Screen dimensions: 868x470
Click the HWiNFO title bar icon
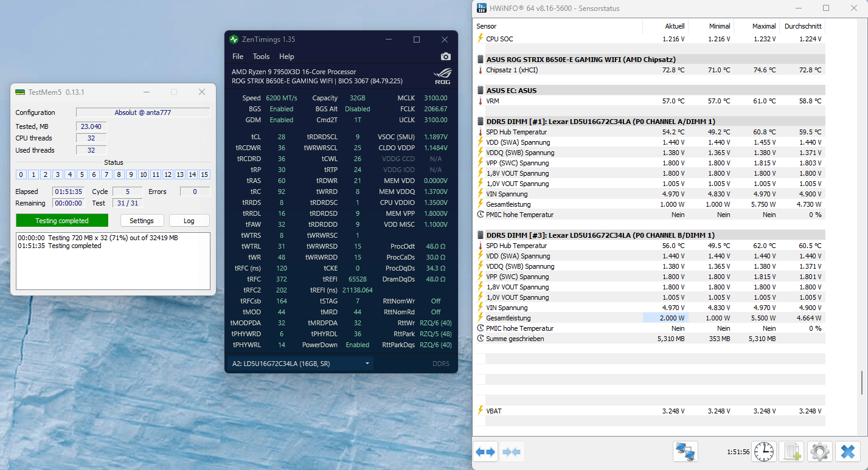(x=481, y=8)
